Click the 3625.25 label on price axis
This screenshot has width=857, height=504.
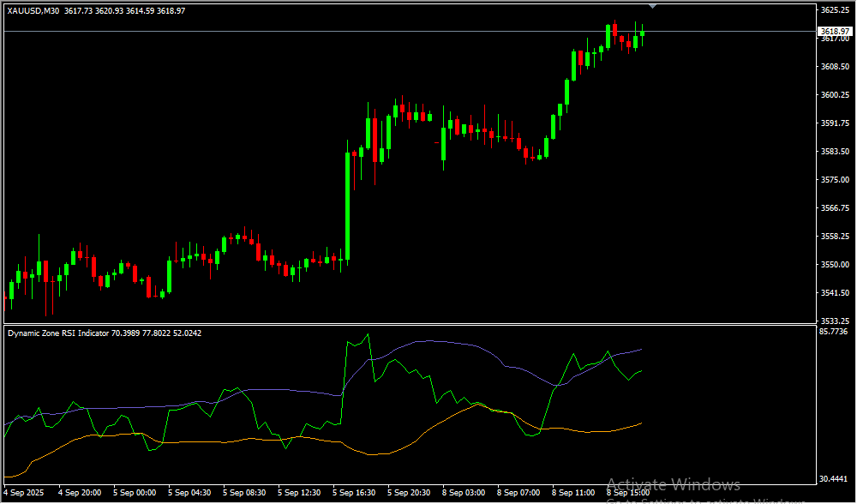[834, 10]
